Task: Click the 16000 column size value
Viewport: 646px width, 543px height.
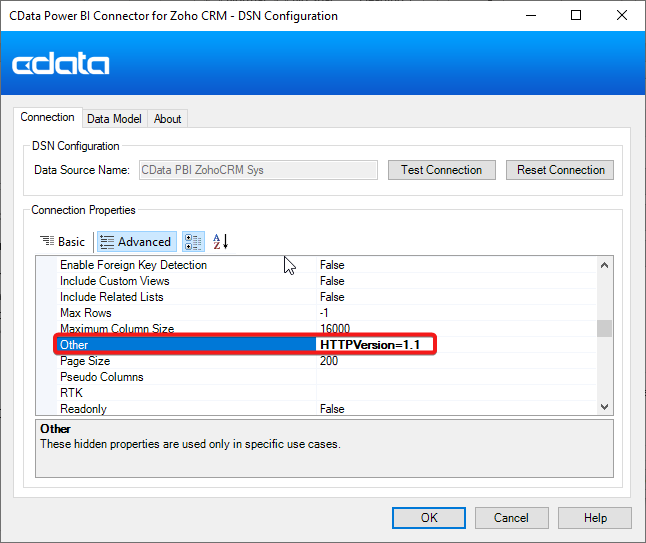Action: 335,329
